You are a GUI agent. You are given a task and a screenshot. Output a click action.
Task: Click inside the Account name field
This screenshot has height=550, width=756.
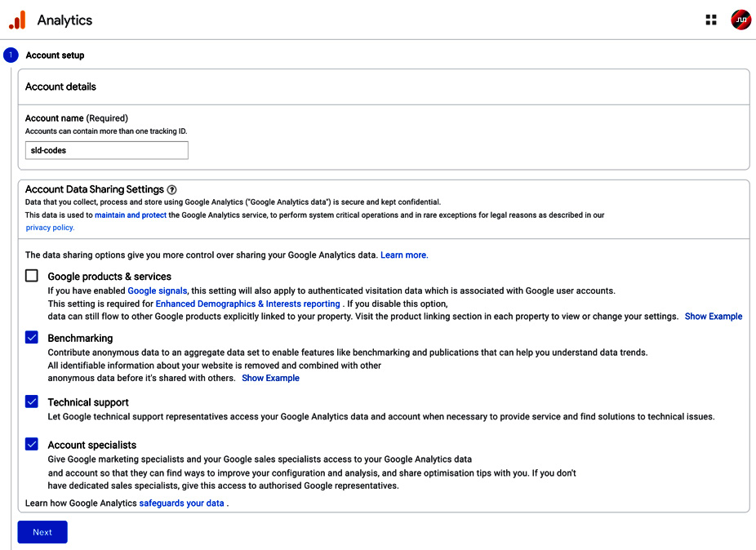(106, 150)
